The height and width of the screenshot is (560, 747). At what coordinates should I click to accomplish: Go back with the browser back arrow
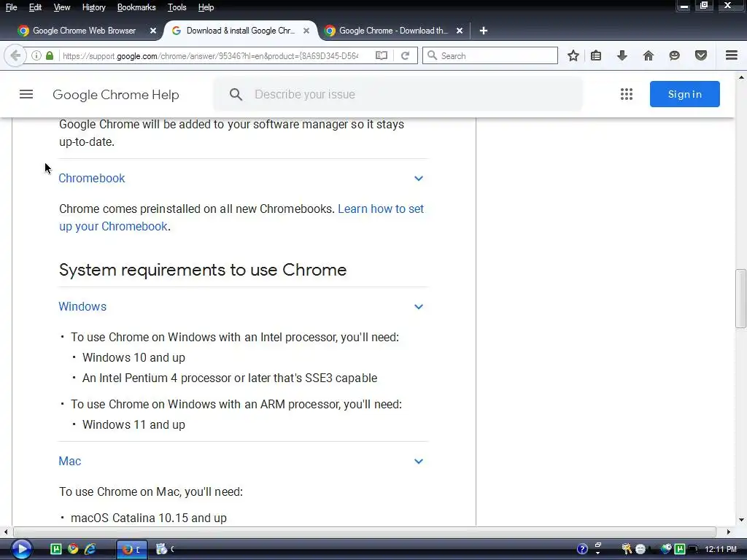(x=15, y=55)
